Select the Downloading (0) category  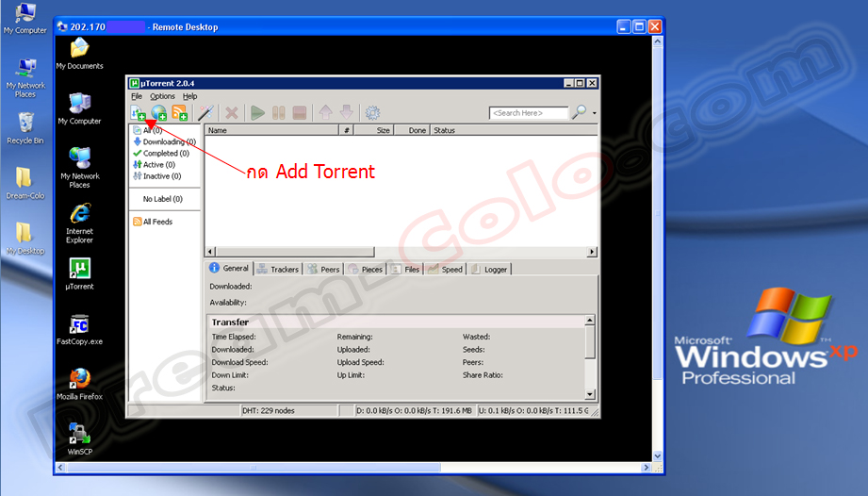click(164, 141)
